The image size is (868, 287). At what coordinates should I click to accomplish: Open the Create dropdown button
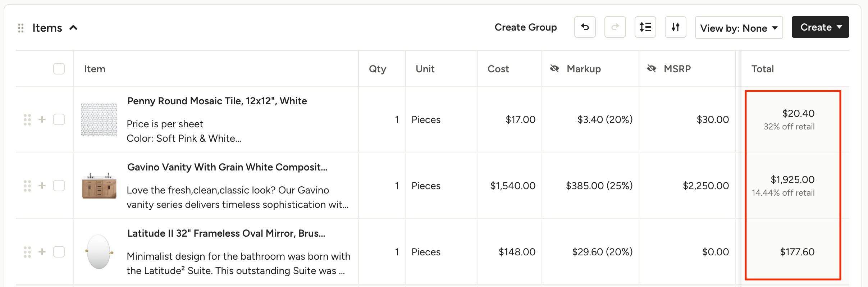(x=820, y=27)
